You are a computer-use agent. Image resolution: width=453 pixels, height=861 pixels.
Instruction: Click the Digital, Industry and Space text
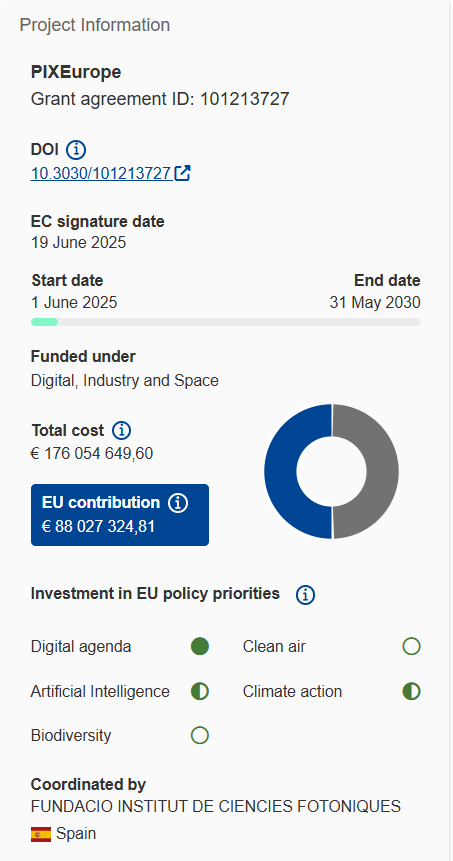[125, 381]
